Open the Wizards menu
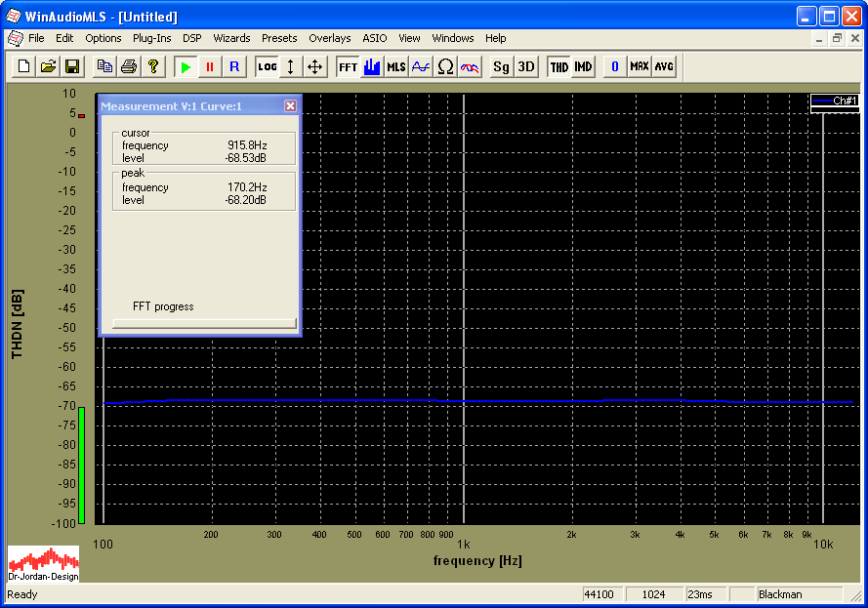Image resolution: width=868 pixels, height=608 pixels. 231,38
